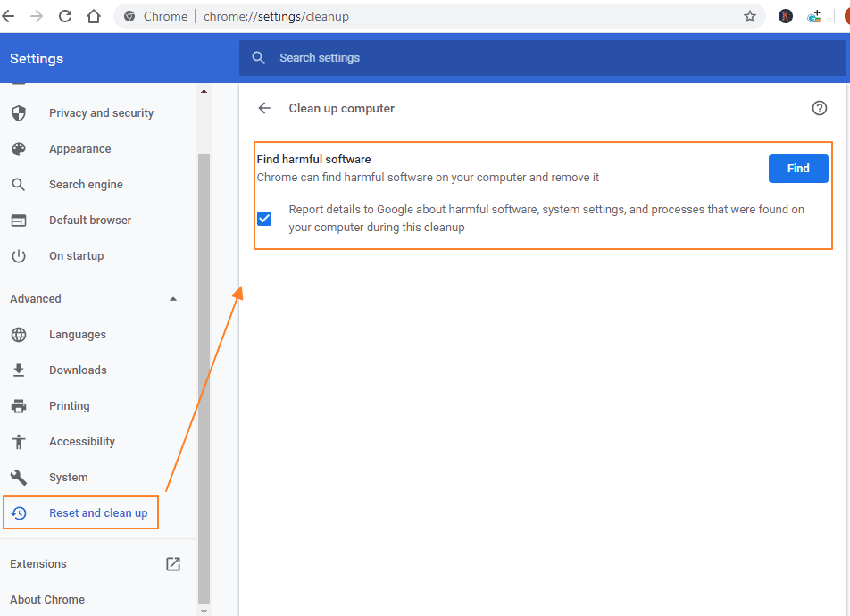Click the extension icon next to K
Viewport: 850px width, 616px height.
[814, 16]
